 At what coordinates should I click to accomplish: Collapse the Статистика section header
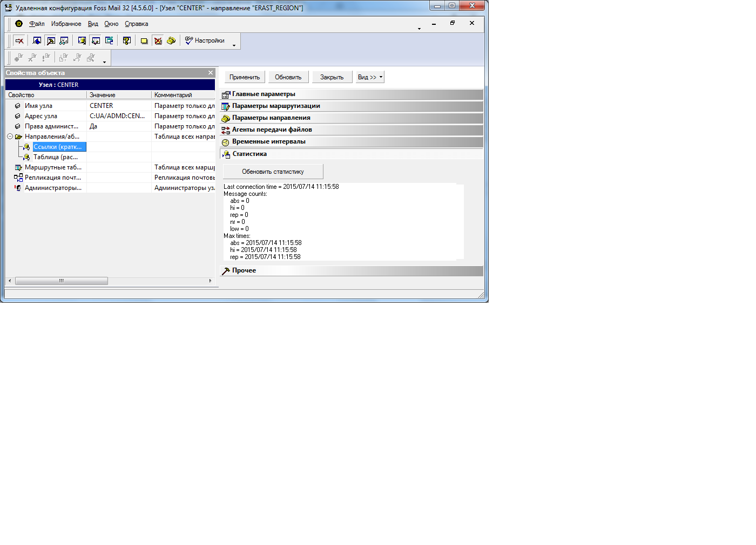click(352, 154)
